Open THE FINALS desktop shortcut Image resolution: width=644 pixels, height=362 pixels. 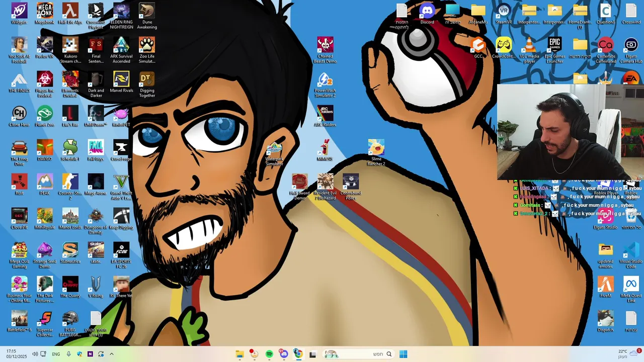(19, 82)
